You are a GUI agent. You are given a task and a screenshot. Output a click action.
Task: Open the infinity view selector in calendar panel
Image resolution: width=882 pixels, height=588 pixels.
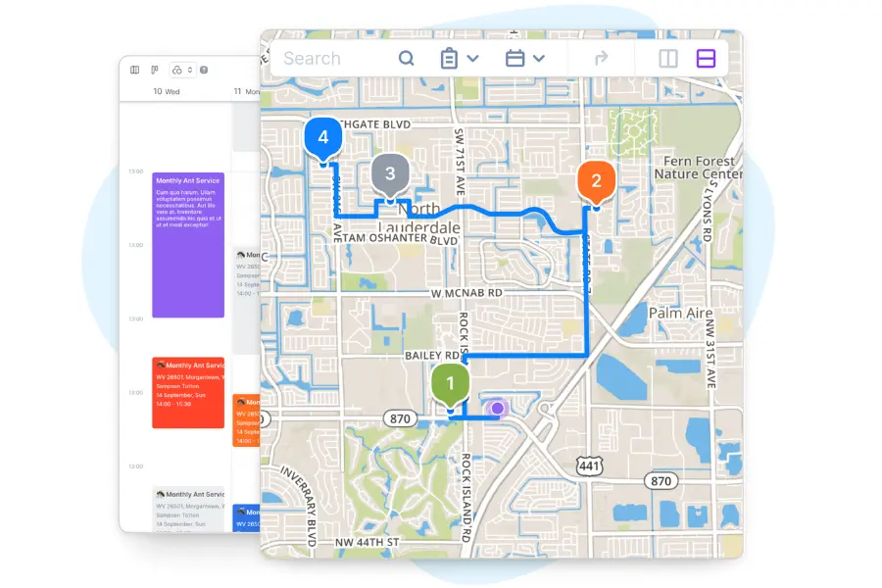tap(182, 70)
